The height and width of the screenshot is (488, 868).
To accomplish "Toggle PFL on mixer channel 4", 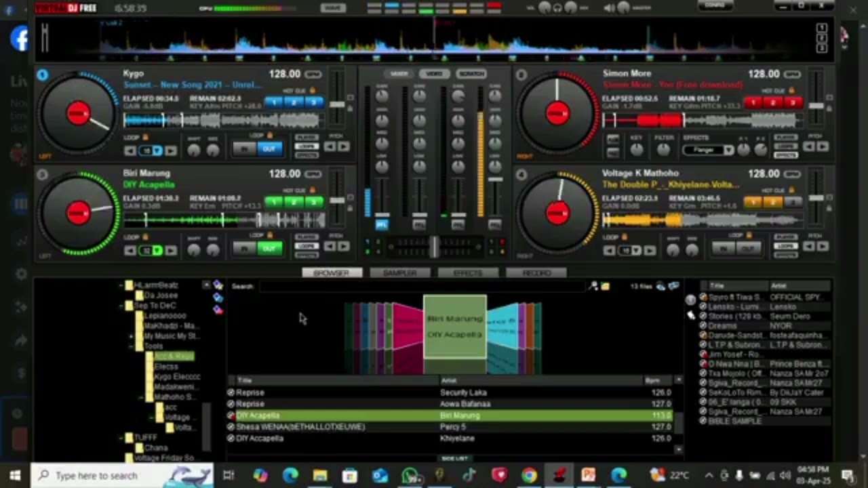I will pyautogui.click(x=494, y=224).
